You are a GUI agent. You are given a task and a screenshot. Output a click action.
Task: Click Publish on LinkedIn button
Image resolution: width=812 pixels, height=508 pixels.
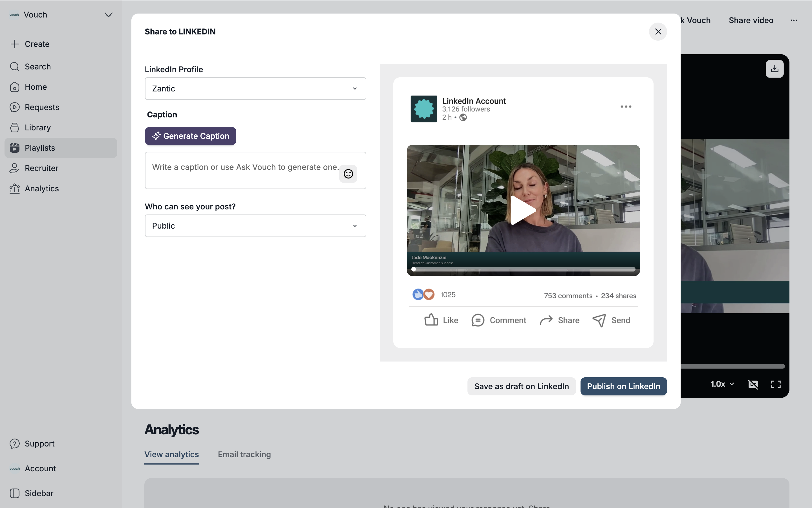point(623,386)
